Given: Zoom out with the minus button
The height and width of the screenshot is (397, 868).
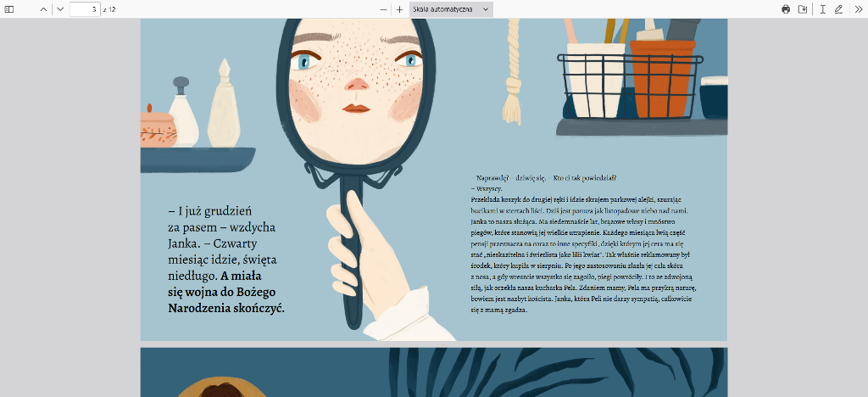Looking at the screenshot, I should 384,9.
